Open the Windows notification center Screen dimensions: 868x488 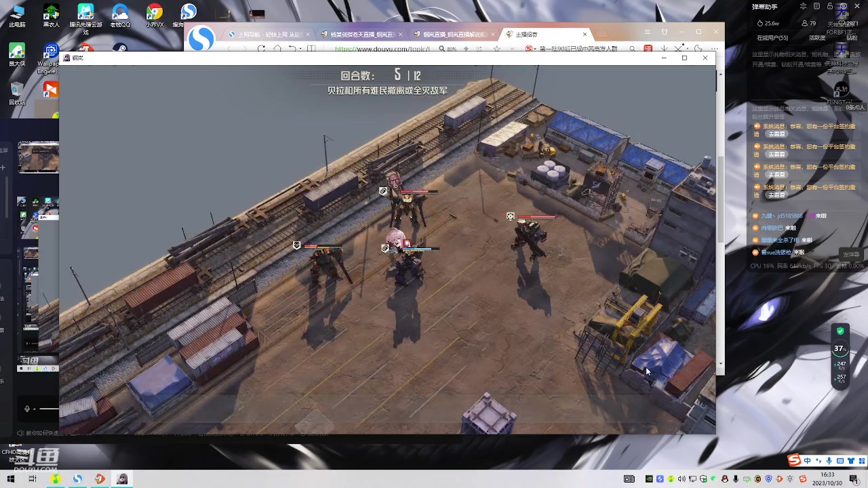coord(853,479)
